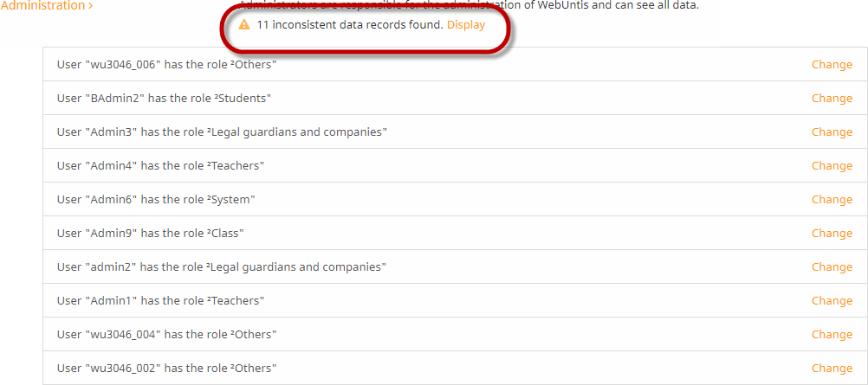Change role for user wu3046_006
Screen dimensions: 868x385
[832, 65]
